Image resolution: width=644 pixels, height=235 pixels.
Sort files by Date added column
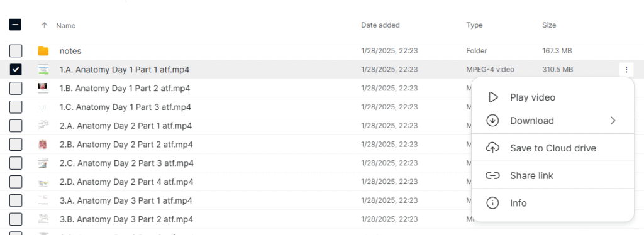[x=380, y=25]
